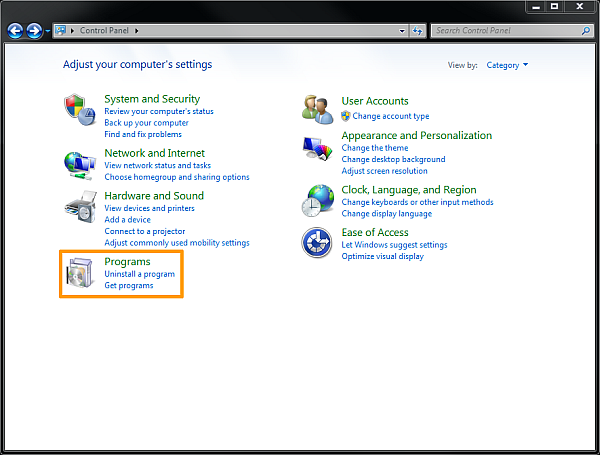Viewport: 600px width, 455px height.
Task: Click the Control Panel icon in address bar
Action: [60, 30]
